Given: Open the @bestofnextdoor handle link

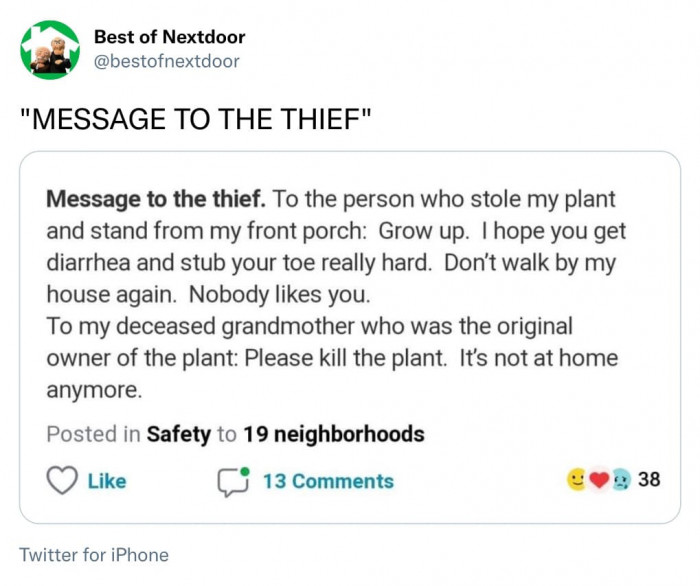Looking at the screenshot, I should pyautogui.click(x=166, y=61).
